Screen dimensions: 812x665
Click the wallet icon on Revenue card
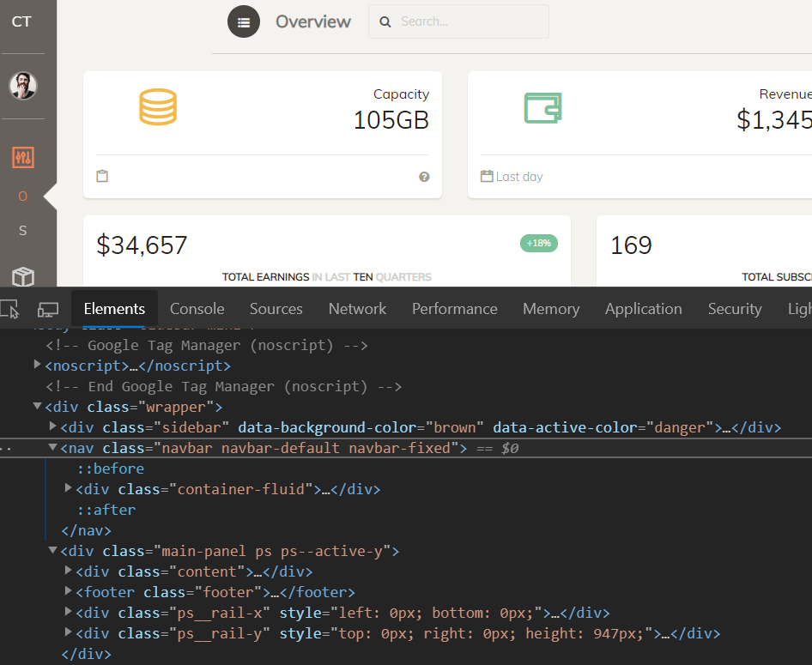542,106
